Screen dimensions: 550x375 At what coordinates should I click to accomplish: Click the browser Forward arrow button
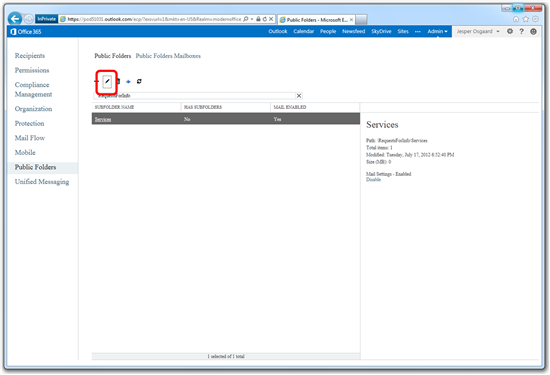(x=29, y=19)
